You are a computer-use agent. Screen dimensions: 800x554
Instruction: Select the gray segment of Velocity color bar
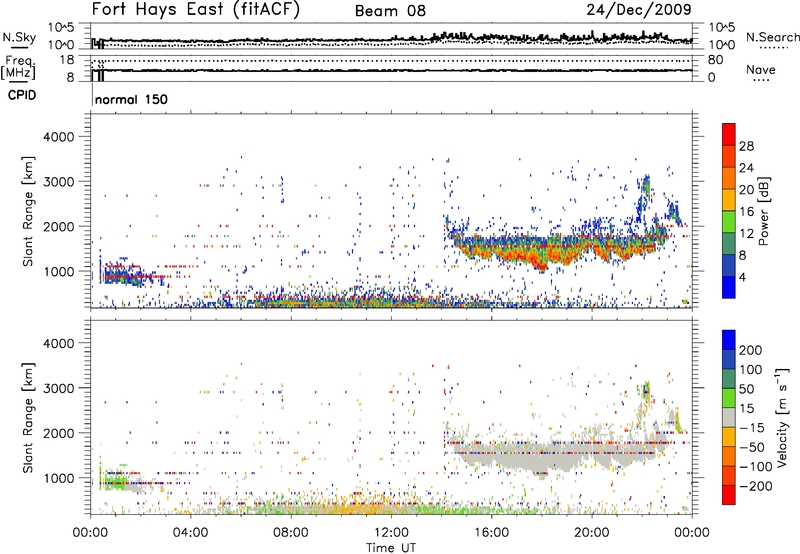coord(729,418)
